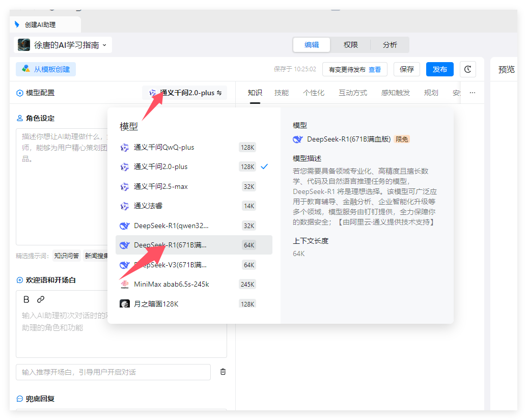Select MiniMax abab6.5s-245k model
This screenshot has height=420, width=527.
tap(194, 284)
